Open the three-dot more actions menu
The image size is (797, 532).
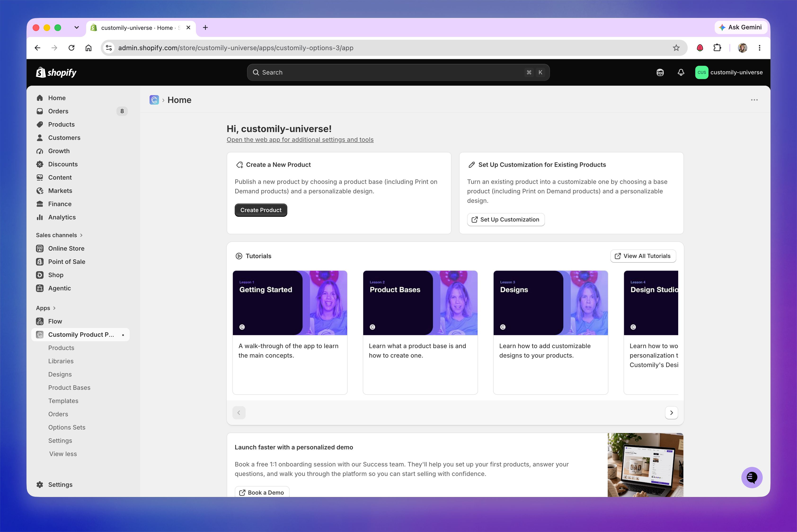point(754,100)
